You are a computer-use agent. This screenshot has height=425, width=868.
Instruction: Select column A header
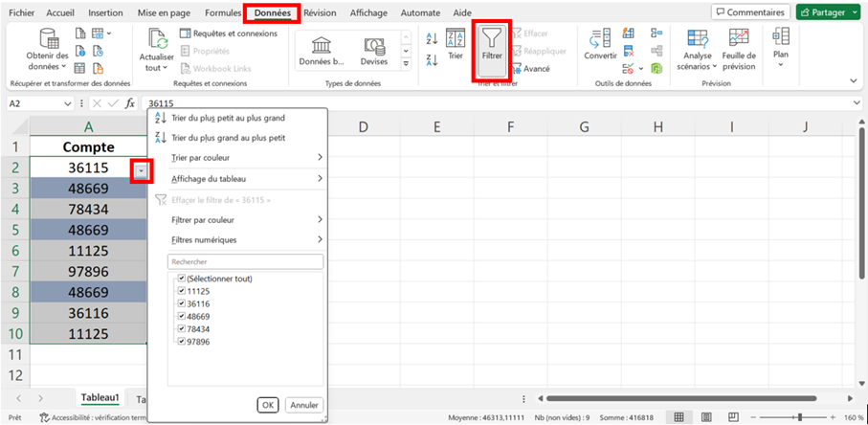(x=89, y=127)
